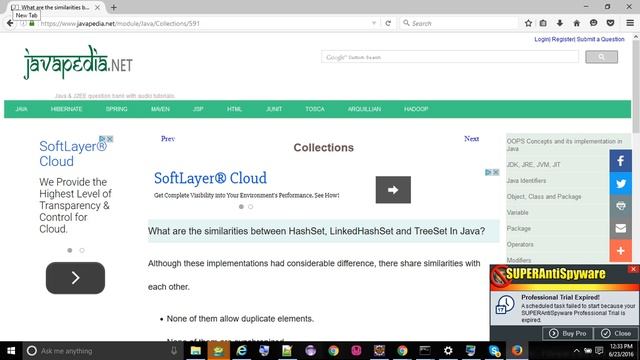Expand the address bar history dropdown arrow
The height and width of the screenshot is (360, 640).
tap(373, 23)
